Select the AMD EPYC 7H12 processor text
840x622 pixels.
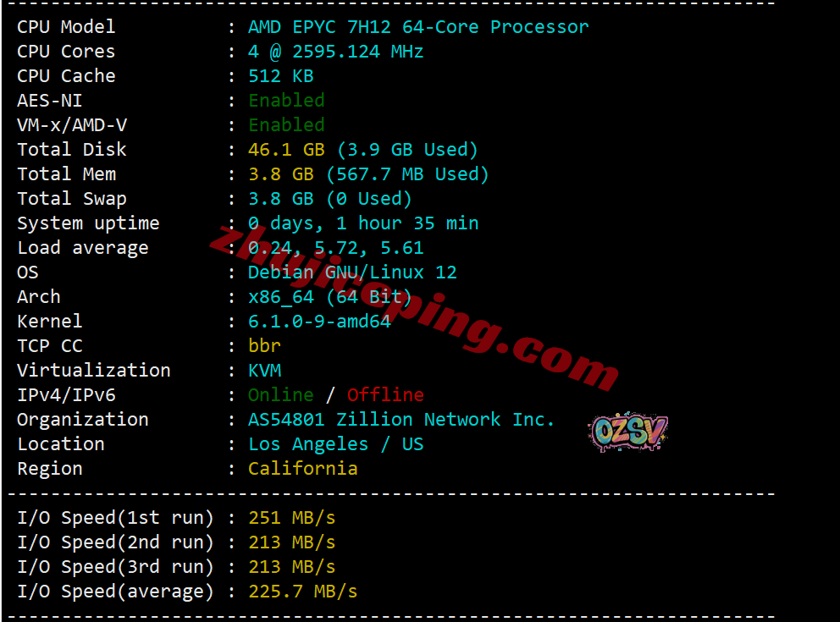click(417, 27)
